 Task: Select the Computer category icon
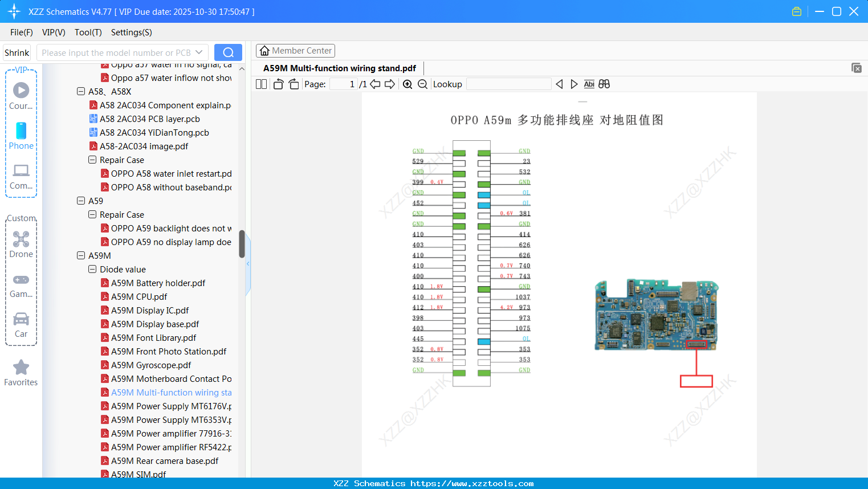click(x=21, y=176)
